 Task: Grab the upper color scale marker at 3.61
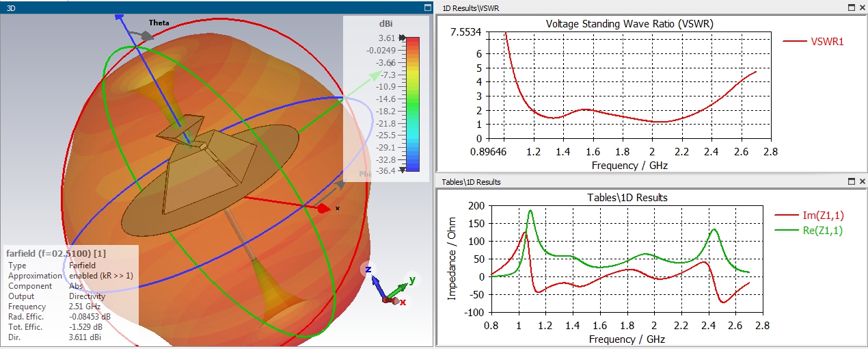402,38
